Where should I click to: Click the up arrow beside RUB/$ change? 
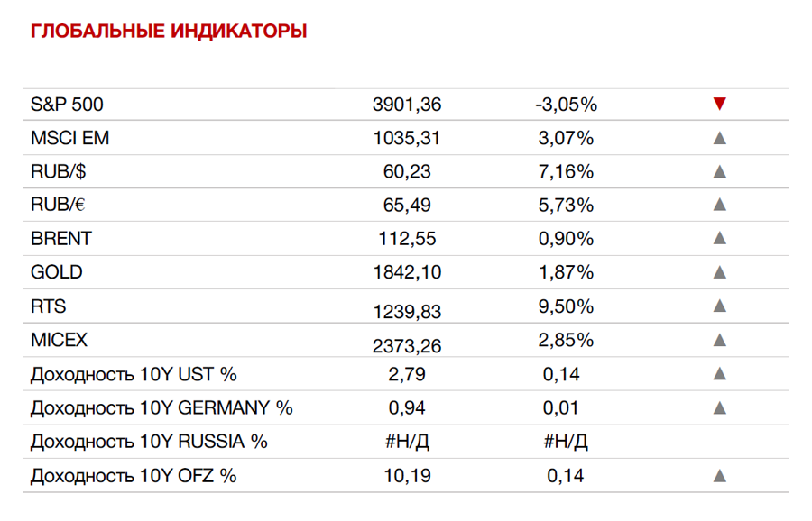coord(719,171)
